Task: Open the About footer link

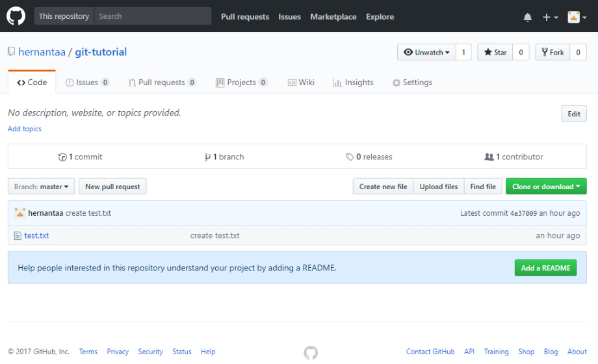Action: (577, 352)
